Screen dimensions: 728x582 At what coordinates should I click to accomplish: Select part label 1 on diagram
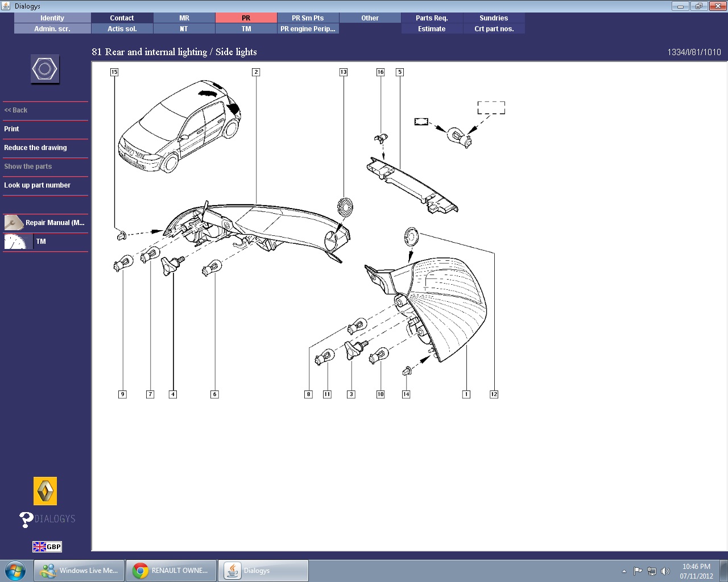point(466,394)
